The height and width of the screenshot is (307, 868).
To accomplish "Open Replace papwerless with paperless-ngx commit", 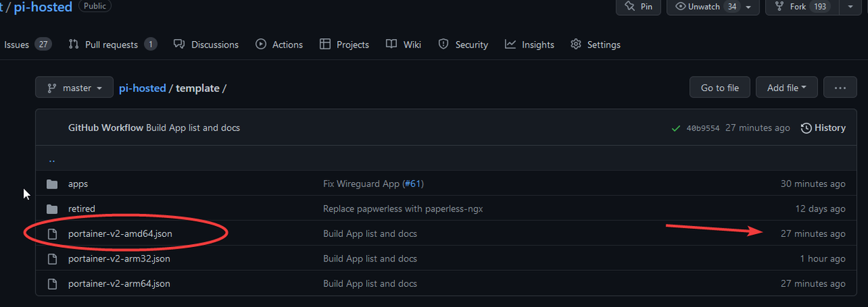I will tap(403, 209).
